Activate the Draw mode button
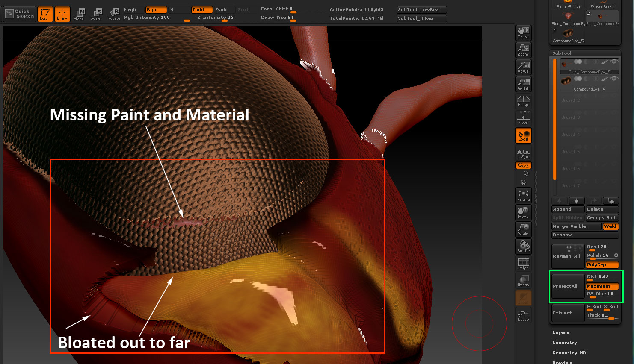The width and height of the screenshot is (634, 364). pyautogui.click(x=62, y=14)
